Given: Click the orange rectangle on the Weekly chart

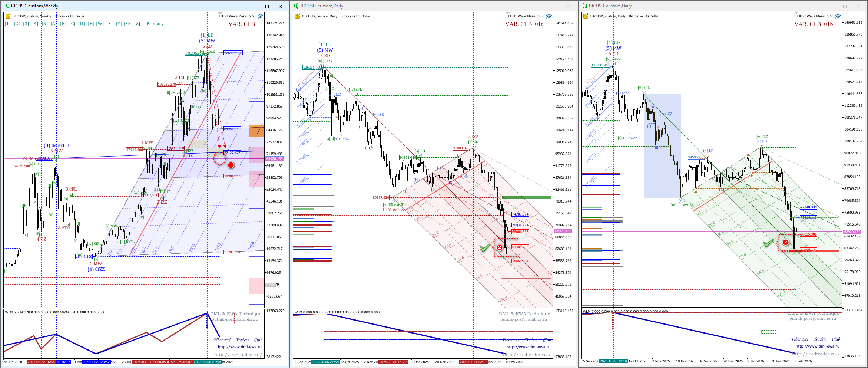Looking at the screenshot, I should (256, 131).
